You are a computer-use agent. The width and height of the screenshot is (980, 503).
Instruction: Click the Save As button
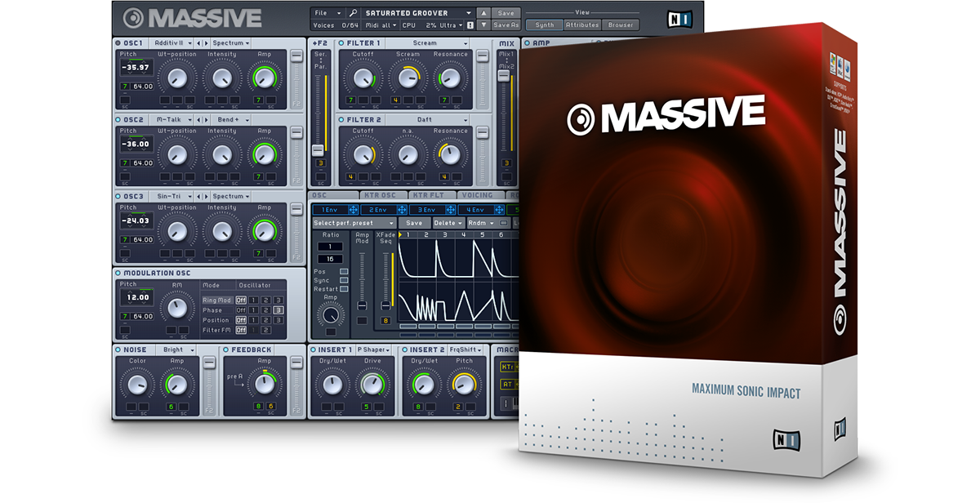[x=506, y=25]
